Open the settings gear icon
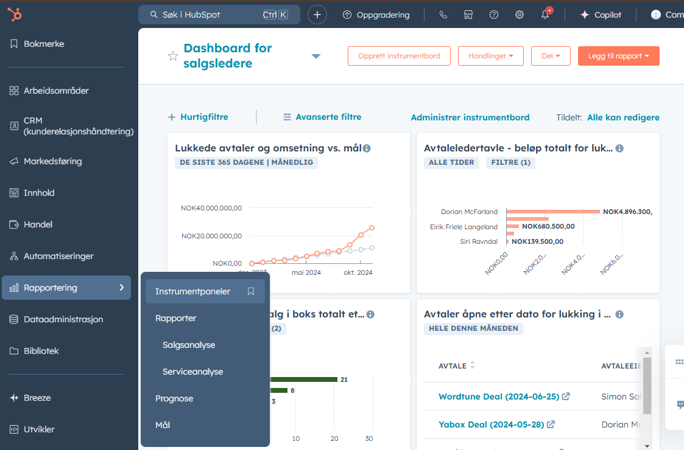The height and width of the screenshot is (450, 684). (519, 15)
